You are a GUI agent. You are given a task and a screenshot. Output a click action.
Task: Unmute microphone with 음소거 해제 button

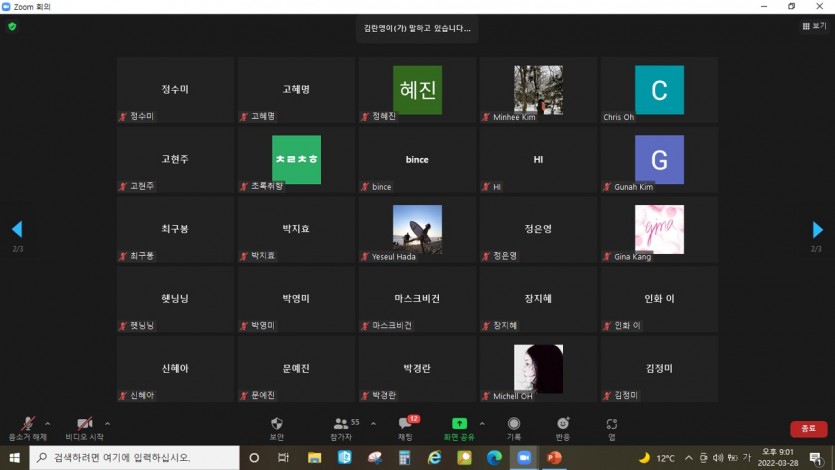[x=28, y=428]
